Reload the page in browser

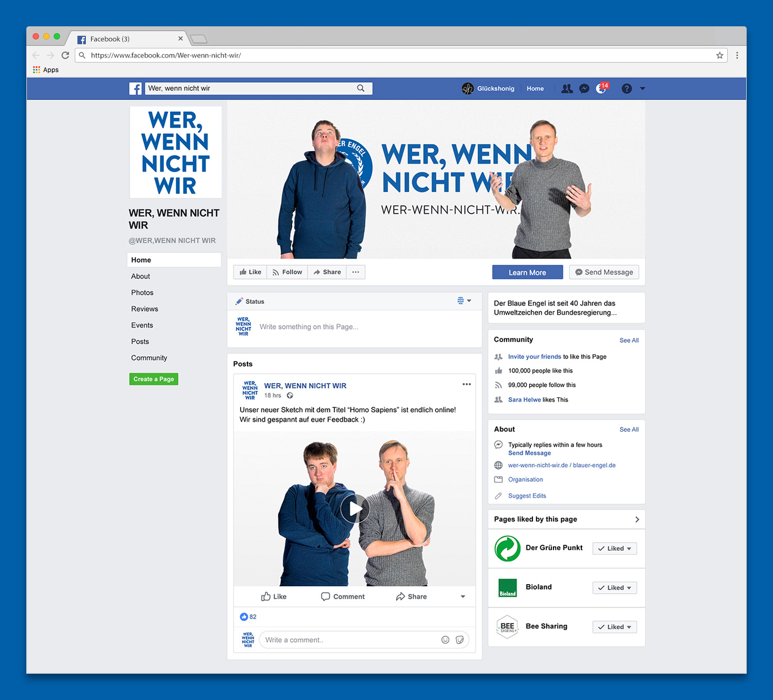[65, 55]
